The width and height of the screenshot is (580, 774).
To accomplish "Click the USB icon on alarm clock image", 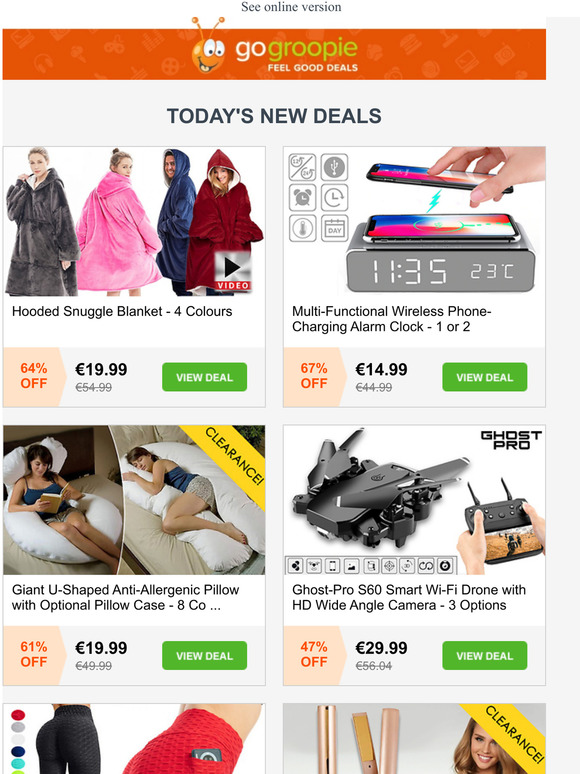I will click(x=335, y=167).
